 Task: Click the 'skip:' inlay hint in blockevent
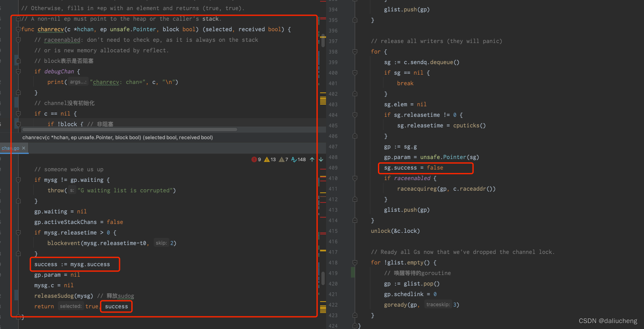pos(161,243)
